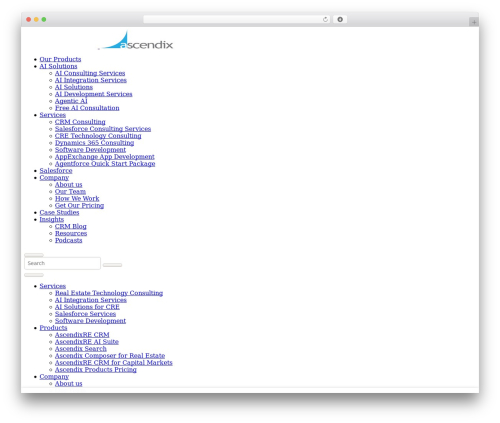500x423 pixels.
Task: Open AI Consulting Services link
Action: [90, 73]
